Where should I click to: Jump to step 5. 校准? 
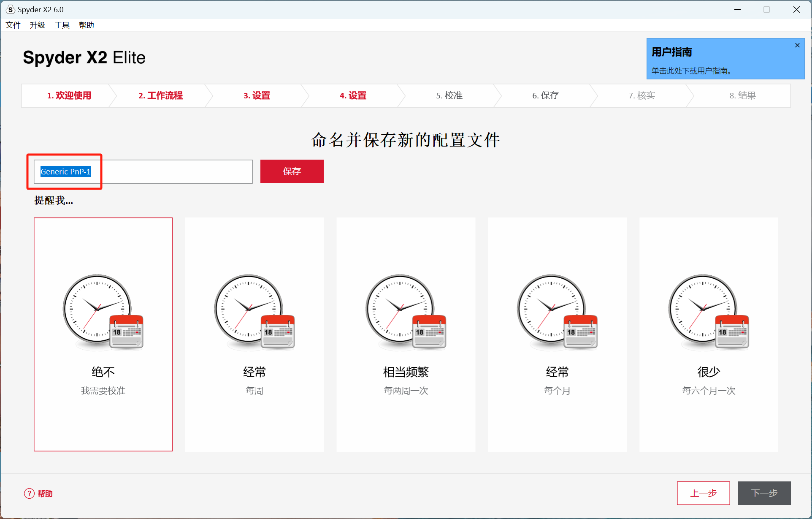click(x=449, y=95)
